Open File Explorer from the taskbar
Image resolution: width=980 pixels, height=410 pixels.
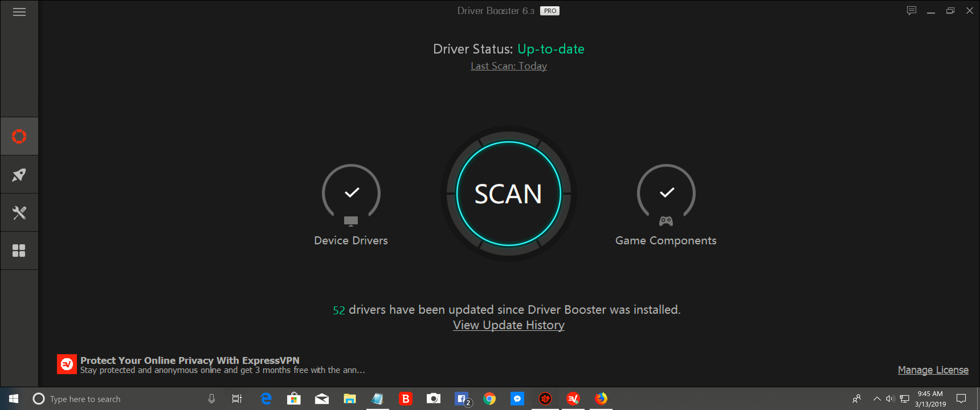350,399
